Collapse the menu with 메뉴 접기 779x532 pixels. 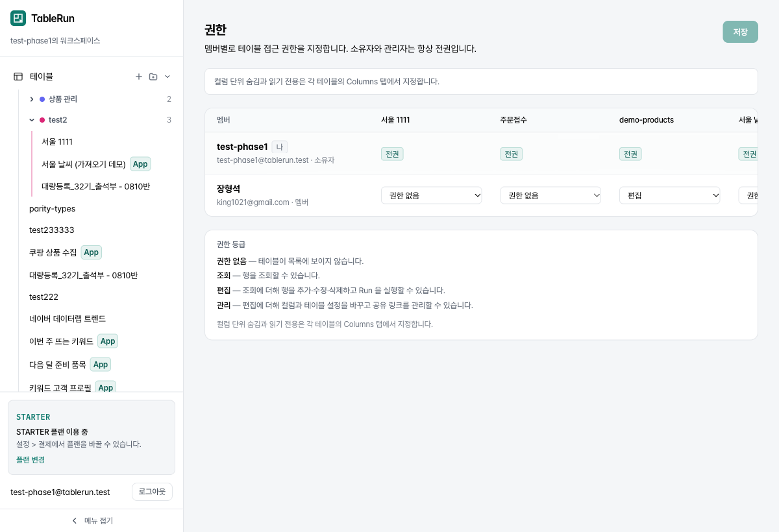click(92, 520)
